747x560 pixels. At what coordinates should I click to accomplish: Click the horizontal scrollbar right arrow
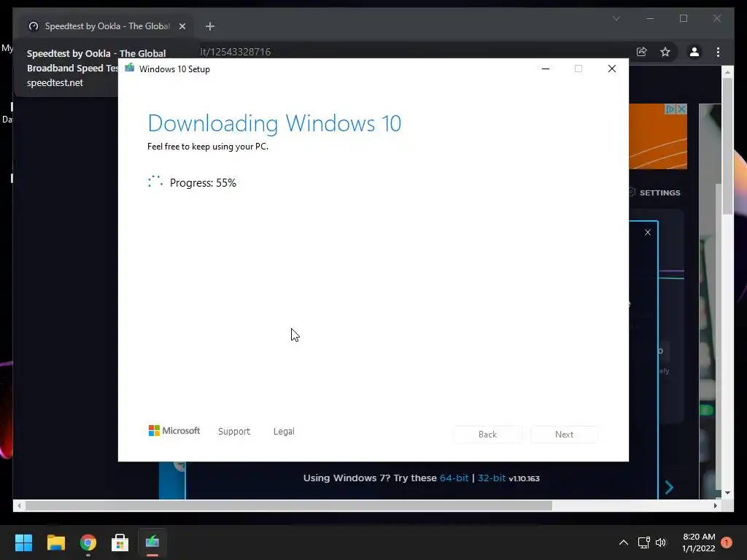click(715, 506)
